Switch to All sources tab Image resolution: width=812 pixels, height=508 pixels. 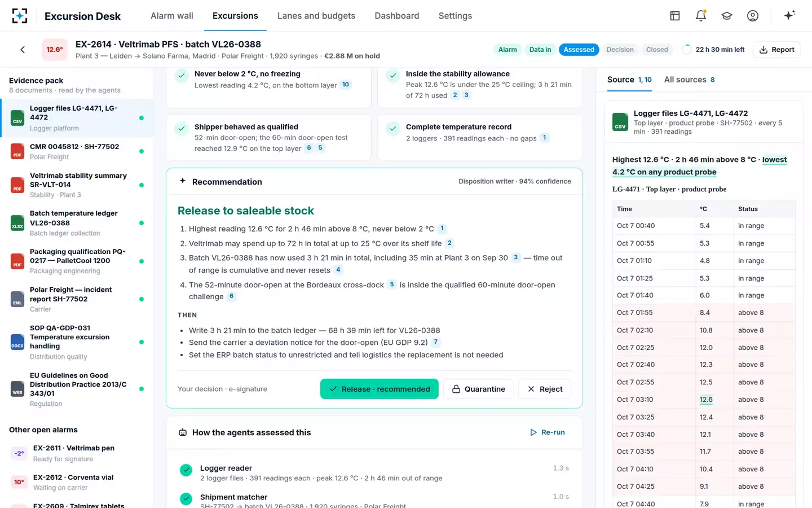690,80
